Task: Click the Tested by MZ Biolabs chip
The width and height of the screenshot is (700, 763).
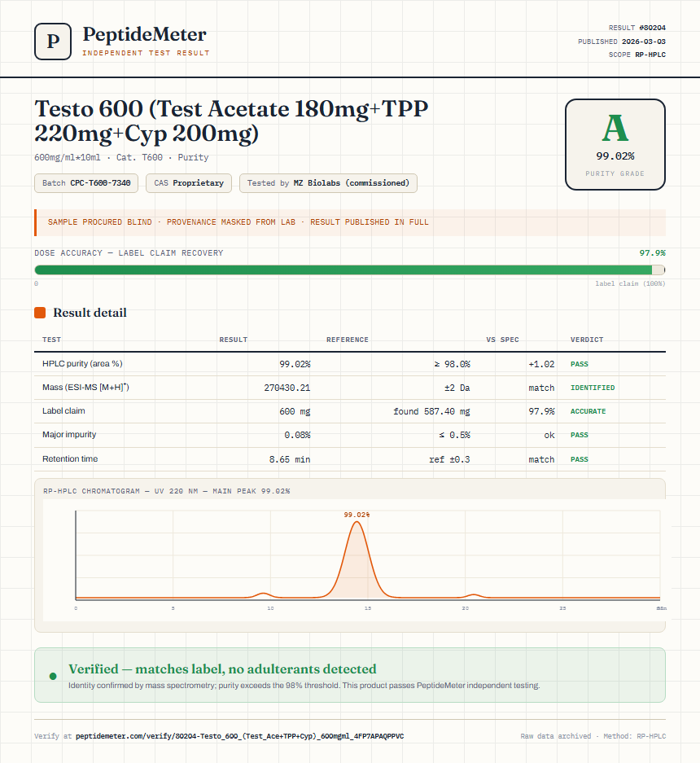Action: tap(328, 183)
